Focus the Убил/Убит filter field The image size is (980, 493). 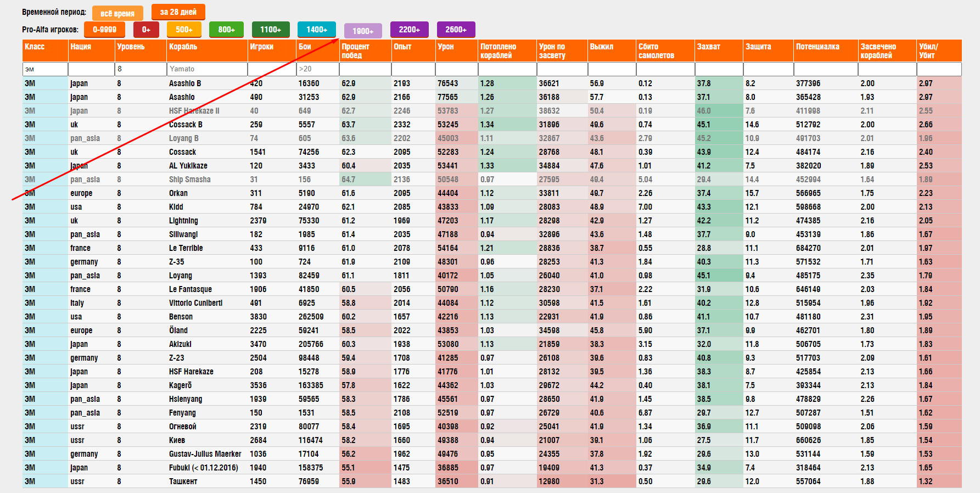pyautogui.click(x=939, y=69)
